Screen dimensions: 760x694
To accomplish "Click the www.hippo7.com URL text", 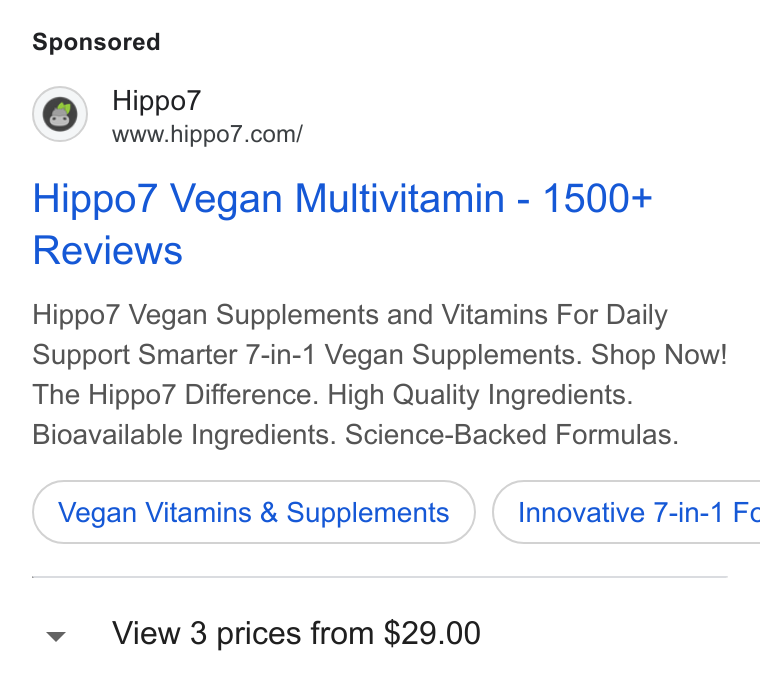I will (207, 134).
